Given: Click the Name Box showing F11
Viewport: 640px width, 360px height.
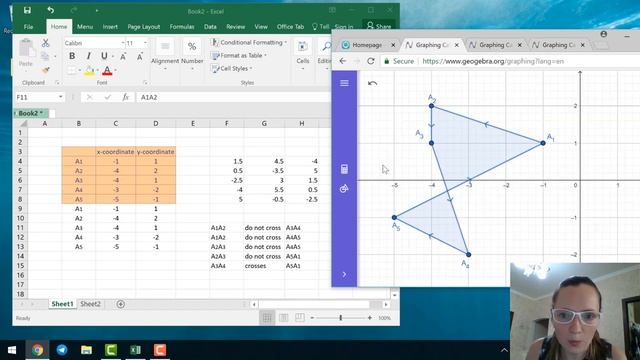Looking at the screenshot, I should pyautogui.click(x=39, y=97).
